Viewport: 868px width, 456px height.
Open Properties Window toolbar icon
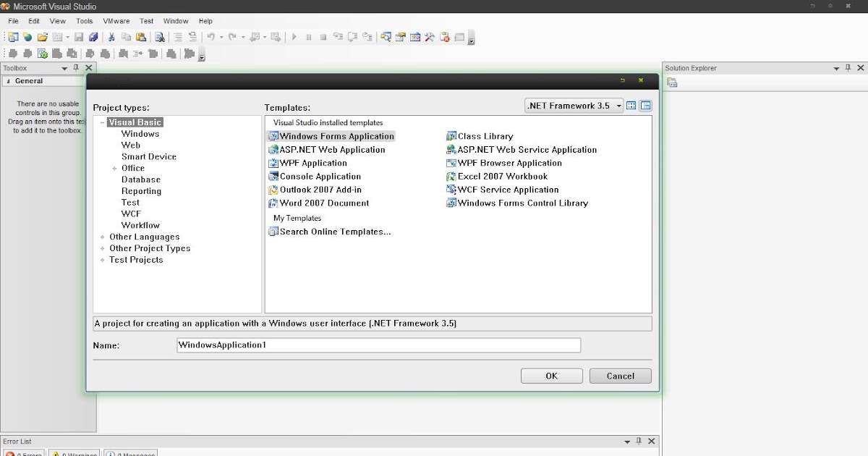point(400,37)
